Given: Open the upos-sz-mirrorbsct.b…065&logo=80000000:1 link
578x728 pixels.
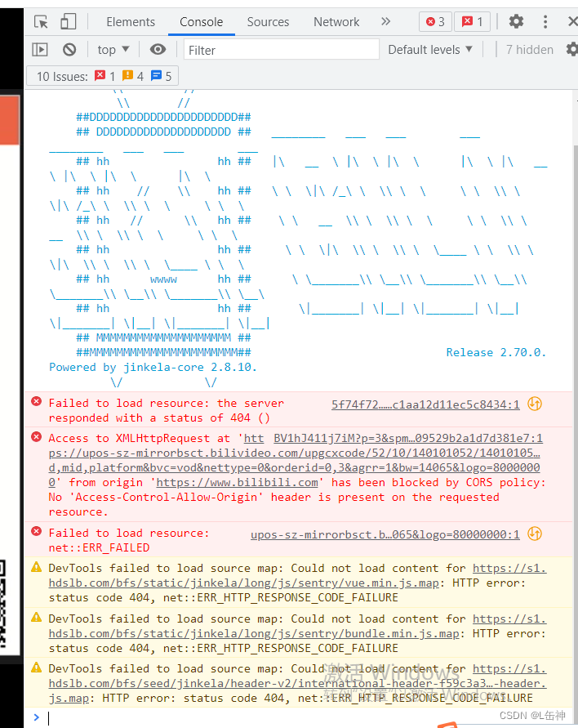Looking at the screenshot, I should pos(385,535).
